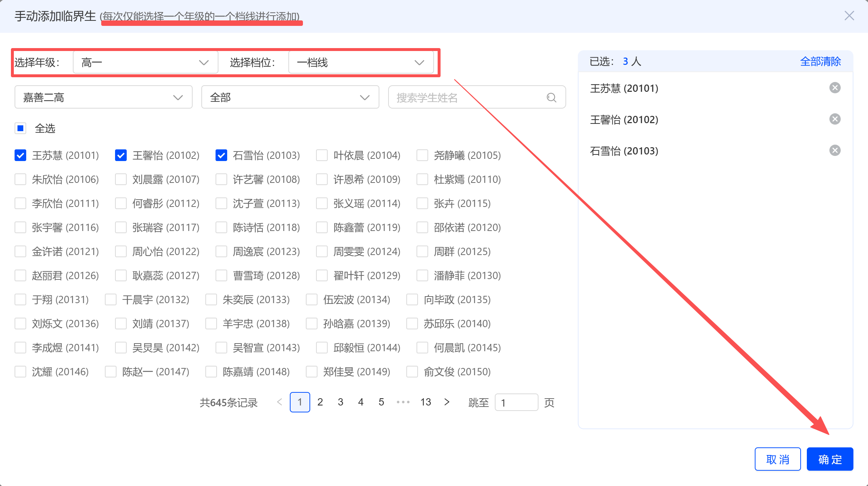Close the 手动添加临界生 dialog

coord(849,16)
